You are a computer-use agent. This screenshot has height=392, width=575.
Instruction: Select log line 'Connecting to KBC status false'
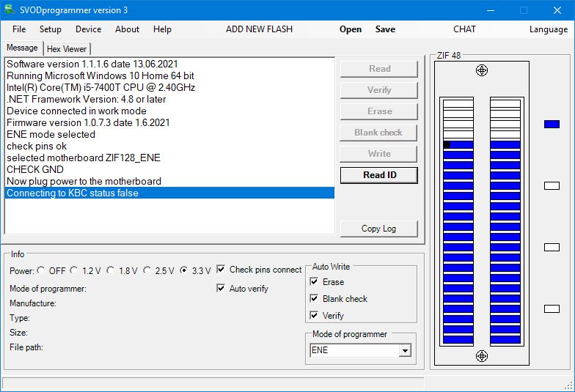tap(169, 193)
